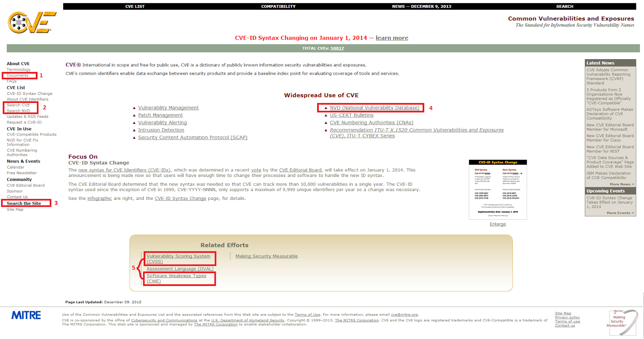
Task: Open Software Weakness Types (CWE)
Action: click(176, 278)
